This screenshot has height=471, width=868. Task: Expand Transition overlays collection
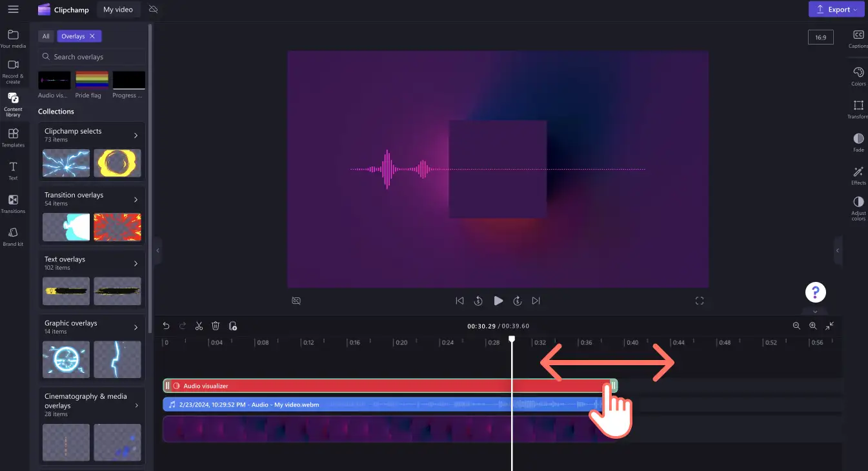click(x=136, y=199)
